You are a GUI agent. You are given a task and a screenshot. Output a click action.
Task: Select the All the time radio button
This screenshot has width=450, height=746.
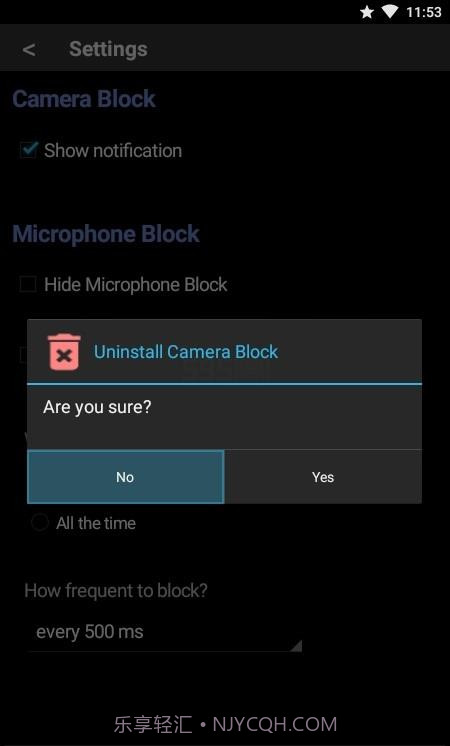(x=40, y=523)
